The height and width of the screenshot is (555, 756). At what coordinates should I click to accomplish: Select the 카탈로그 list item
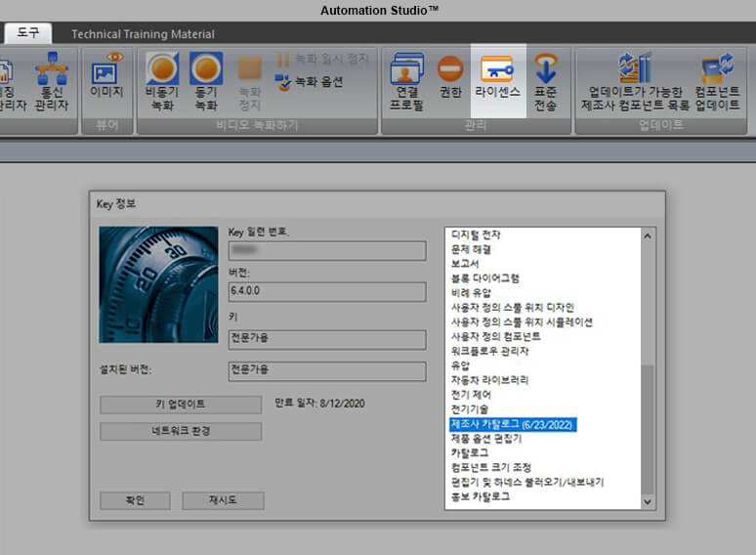coord(469,452)
